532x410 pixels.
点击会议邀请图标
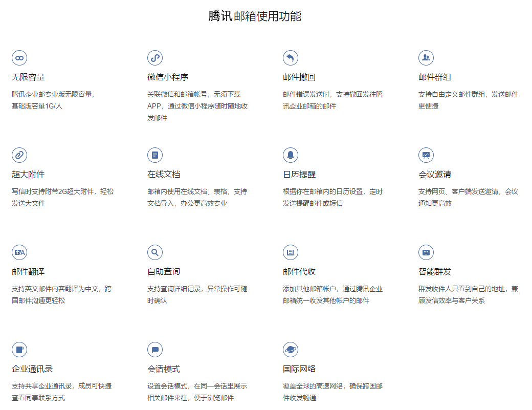(x=426, y=155)
